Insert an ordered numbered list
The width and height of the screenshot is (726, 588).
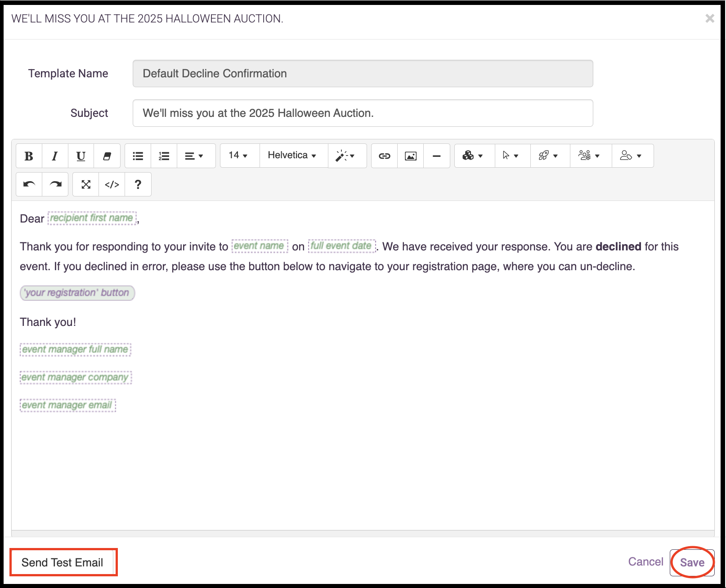(164, 156)
